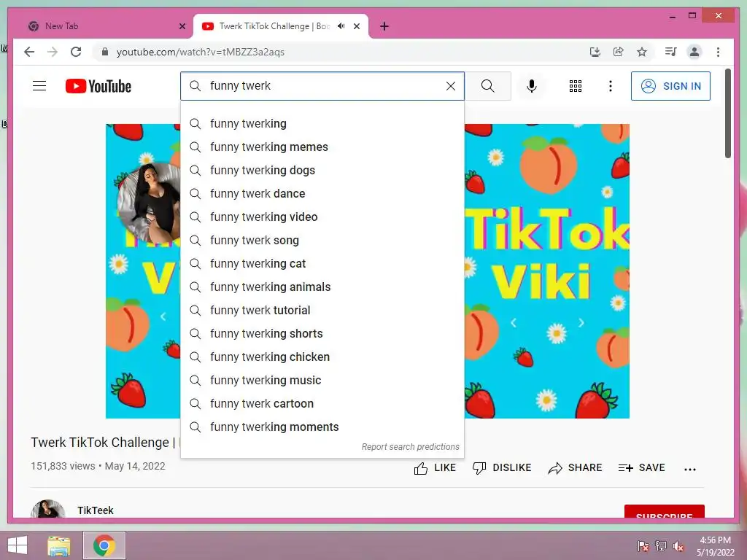Select suggestion "funny twerking video"
The height and width of the screenshot is (560, 747).
tap(322, 217)
